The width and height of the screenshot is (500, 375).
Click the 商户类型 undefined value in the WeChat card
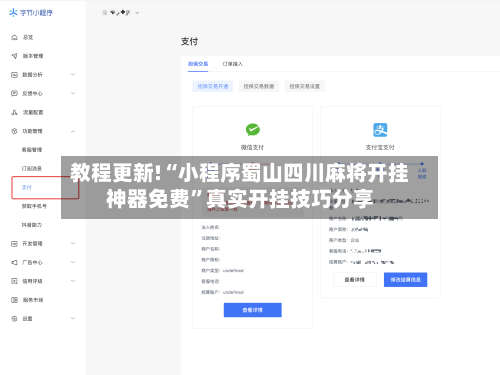pyautogui.click(x=233, y=270)
